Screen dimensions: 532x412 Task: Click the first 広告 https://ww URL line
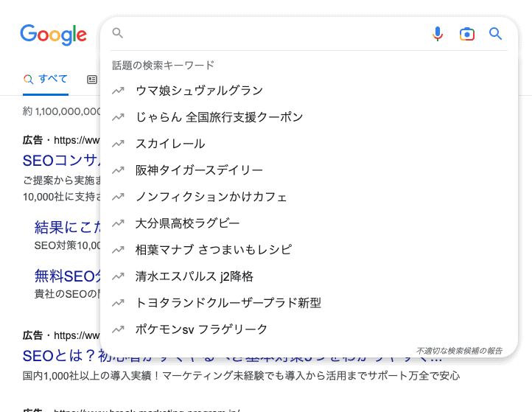tap(61, 140)
